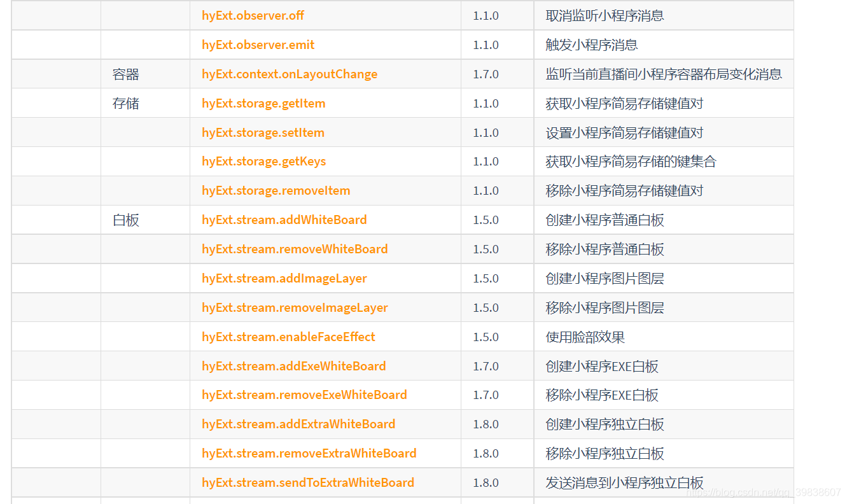Open the hyExt.storage.setItem link
Screen dimensions: 847x504
tap(263, 132)
